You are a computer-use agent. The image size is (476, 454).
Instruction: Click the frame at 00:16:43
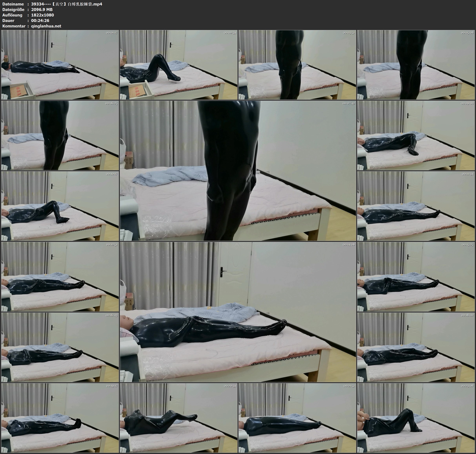[x=60, y=347]
